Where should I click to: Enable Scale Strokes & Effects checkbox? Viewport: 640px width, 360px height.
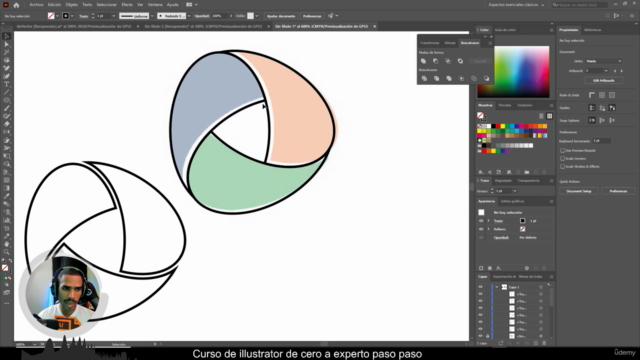point(562,167)
